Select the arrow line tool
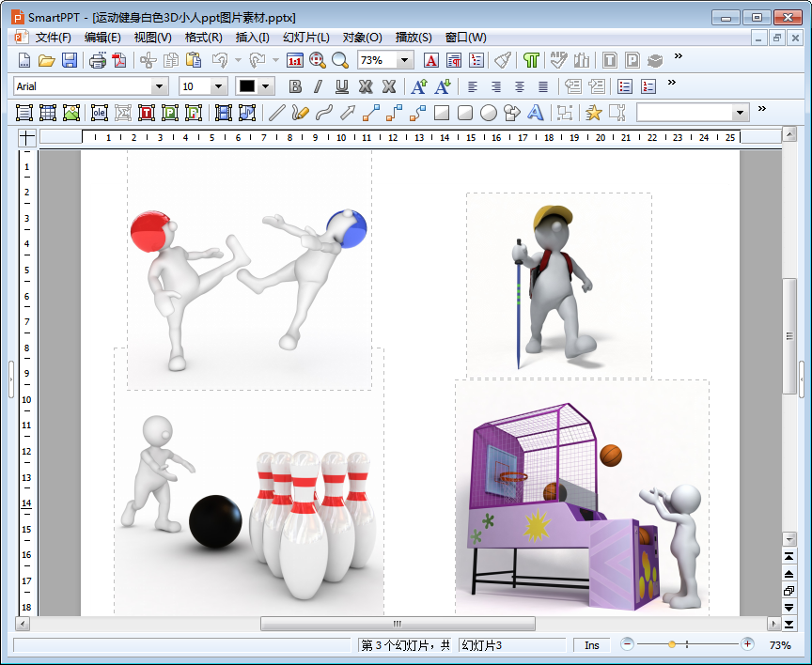 coord(348,113)
